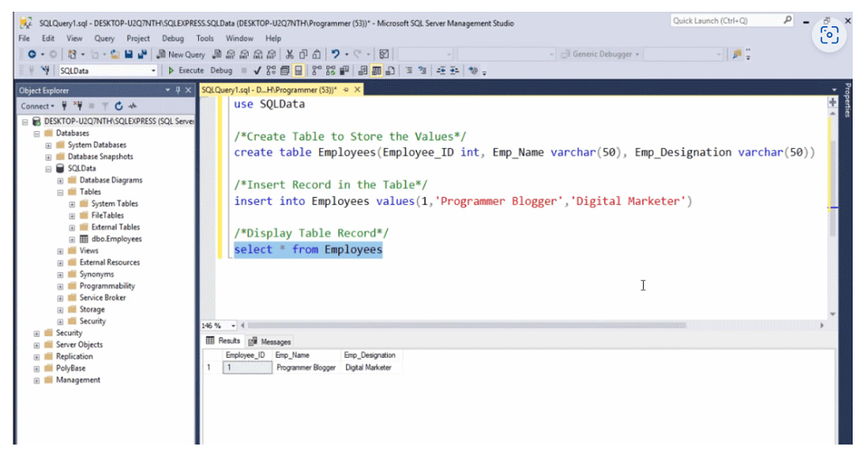Toggle Results to File icon
The width and height of the screenshot is (868, 459).
click(391, 70)
